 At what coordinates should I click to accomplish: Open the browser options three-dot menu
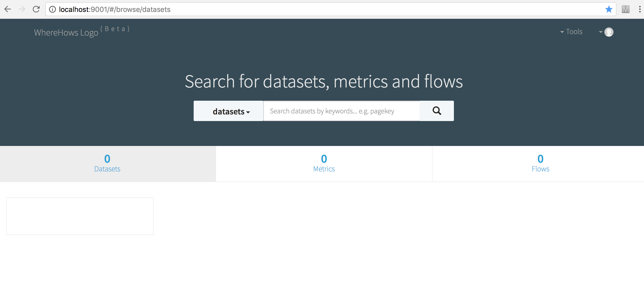coord(640,9)
